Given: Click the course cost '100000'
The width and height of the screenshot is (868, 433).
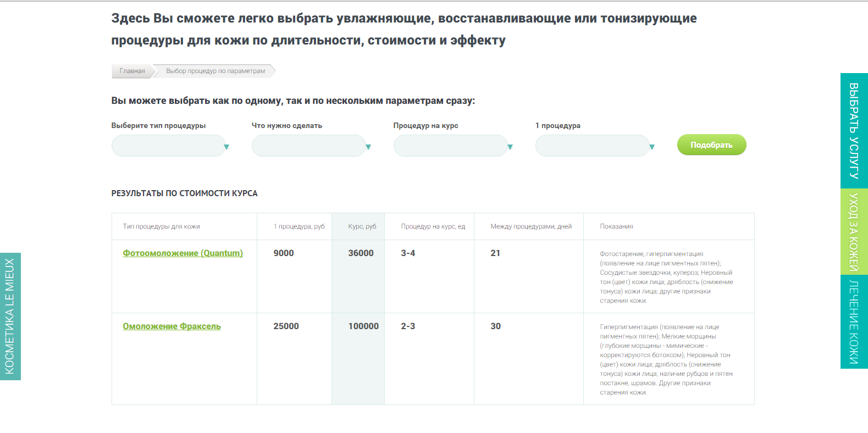Looking at the screenshot, I should click(363, 326).
